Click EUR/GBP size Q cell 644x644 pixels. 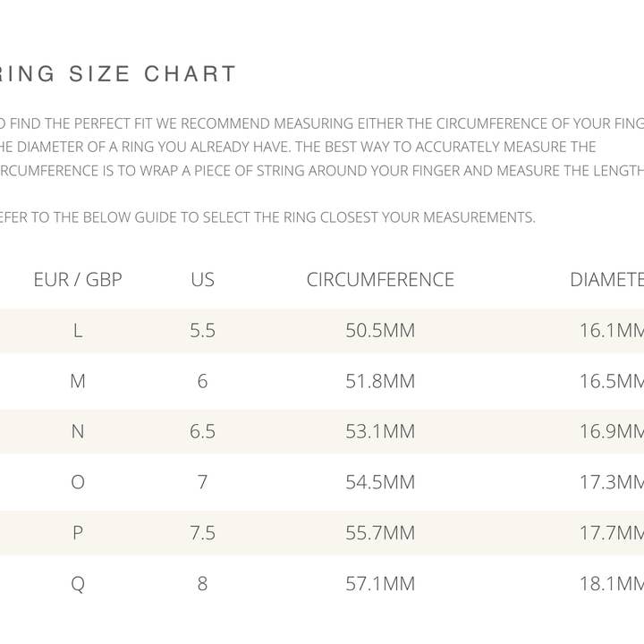pyautogui.click(x=78, y=584)
